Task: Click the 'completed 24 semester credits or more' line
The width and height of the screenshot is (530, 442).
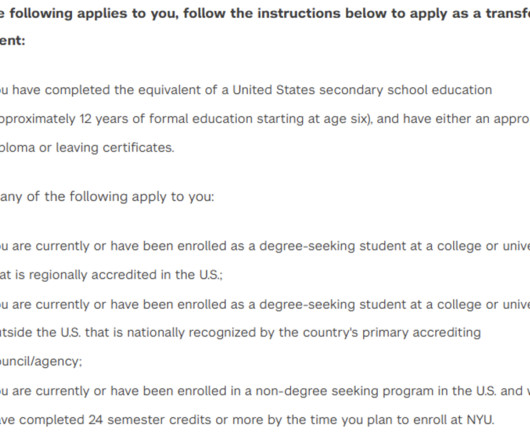Action: click(x=247, y=420)
